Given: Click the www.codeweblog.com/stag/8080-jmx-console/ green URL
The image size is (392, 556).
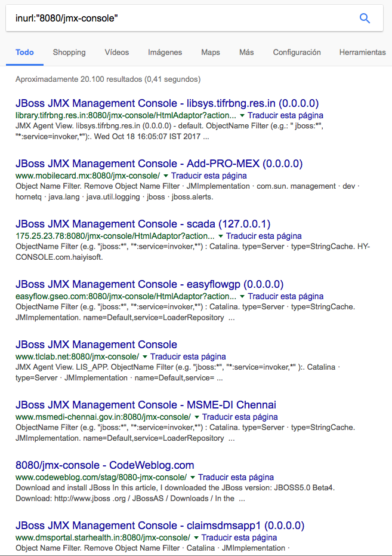Looking at the screenshot, I should tap(101, 477).
